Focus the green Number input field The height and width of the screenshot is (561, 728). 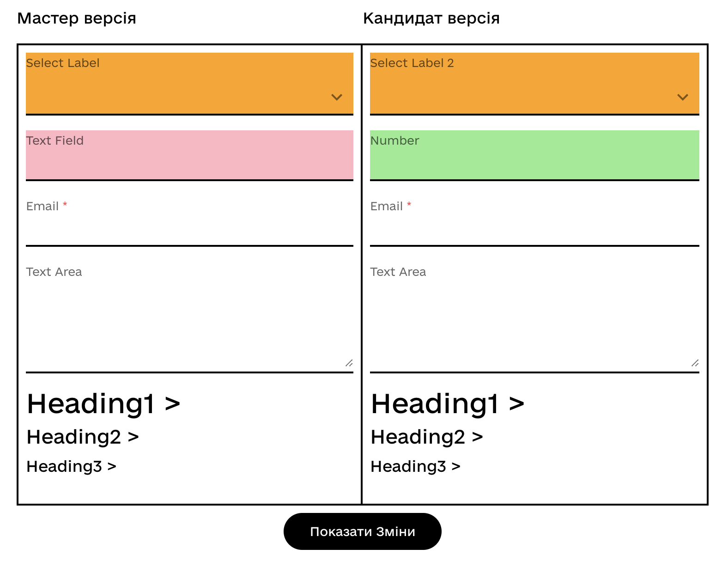(534, 155)
